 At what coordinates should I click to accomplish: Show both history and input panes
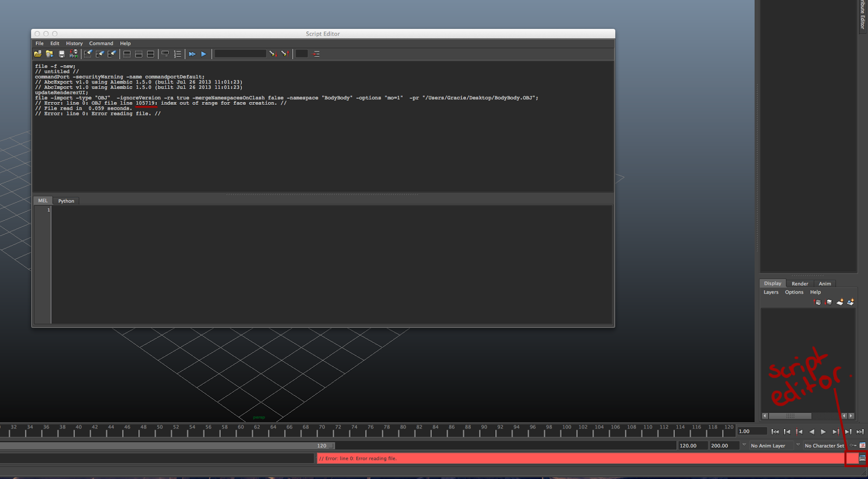tap(151, 54)
